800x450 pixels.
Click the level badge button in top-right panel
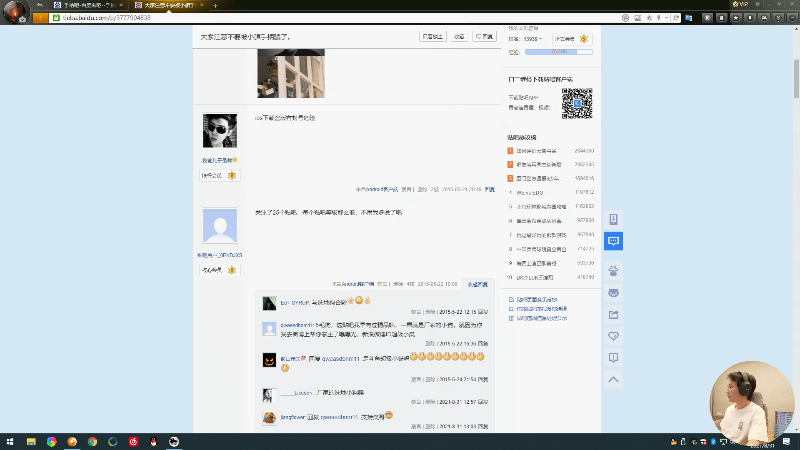click(x=572, y=39)
